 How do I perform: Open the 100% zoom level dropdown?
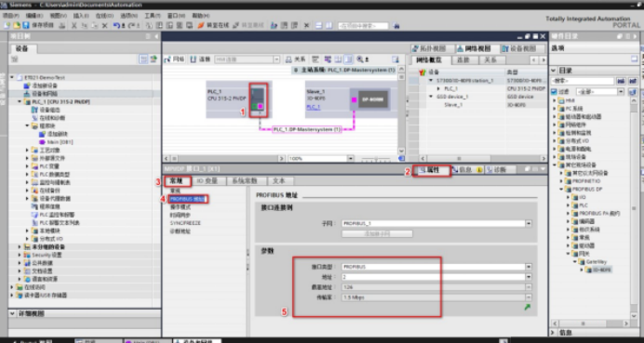pyautogui.click(x=350, y=158)
